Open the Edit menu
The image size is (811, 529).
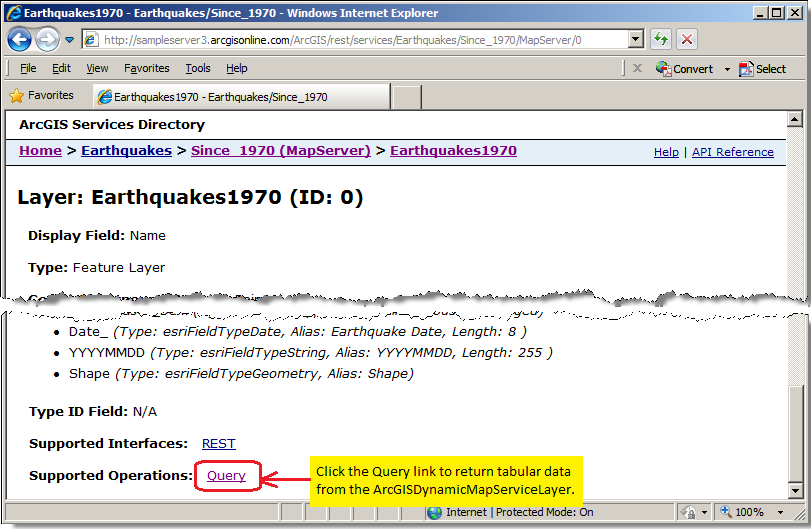[61, 68]
